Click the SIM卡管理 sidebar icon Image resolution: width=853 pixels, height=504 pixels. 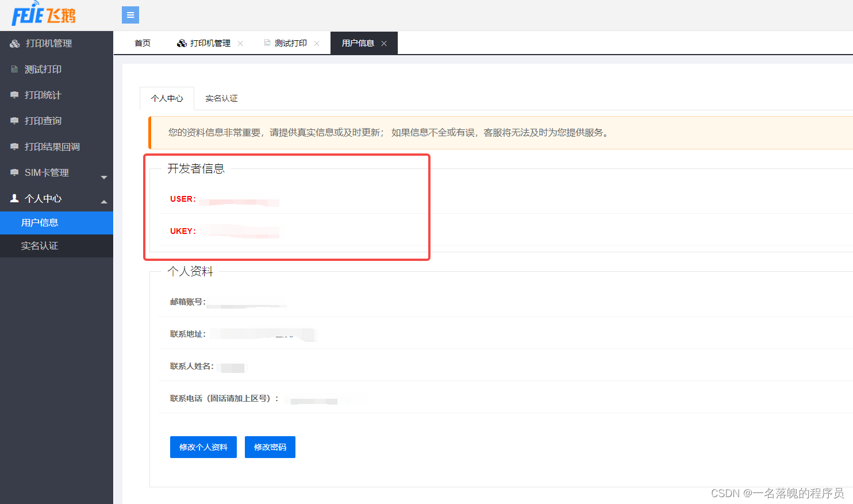[x=15, y=172]
